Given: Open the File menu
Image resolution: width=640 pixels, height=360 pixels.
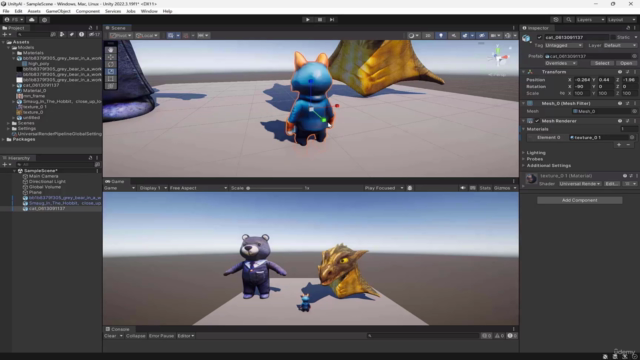Looking at the screenshot, I should (6, 11).
